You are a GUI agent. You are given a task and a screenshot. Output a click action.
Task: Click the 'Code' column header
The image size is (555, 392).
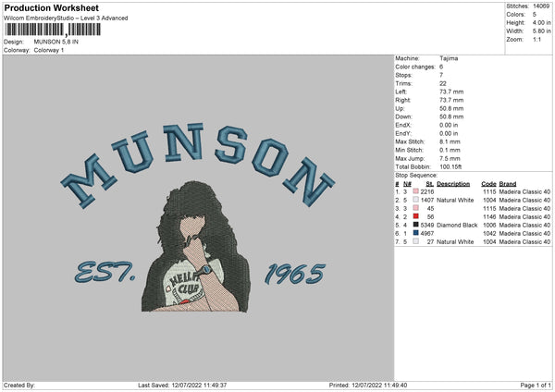[x=488, y=184]
